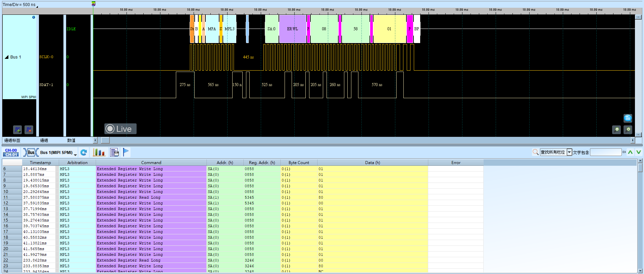
Task: Click the add channel waveform icon
Action: tap(17, 129)
